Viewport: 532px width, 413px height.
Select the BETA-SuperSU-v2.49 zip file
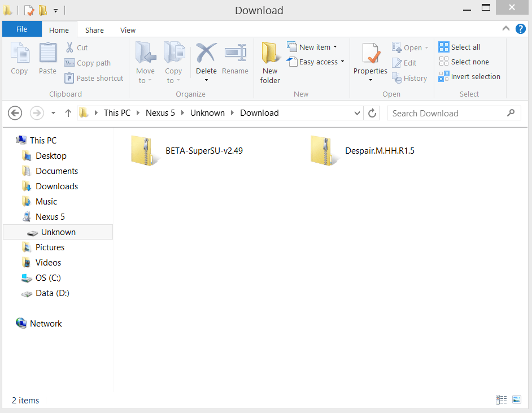click(187, 151)
